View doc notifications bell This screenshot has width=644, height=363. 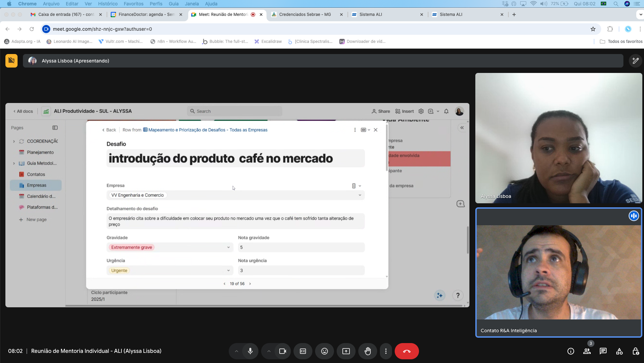click(x=446, y=111)
